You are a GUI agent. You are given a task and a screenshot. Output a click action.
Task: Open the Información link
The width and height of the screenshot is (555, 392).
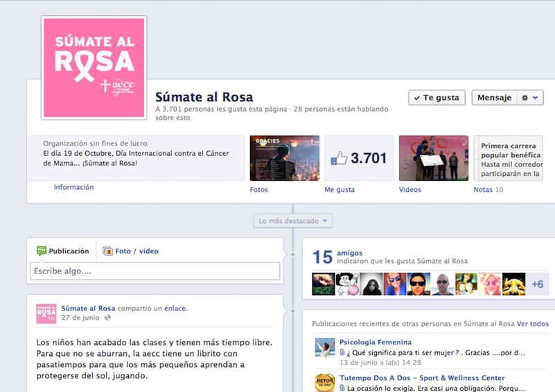point(73,187)
